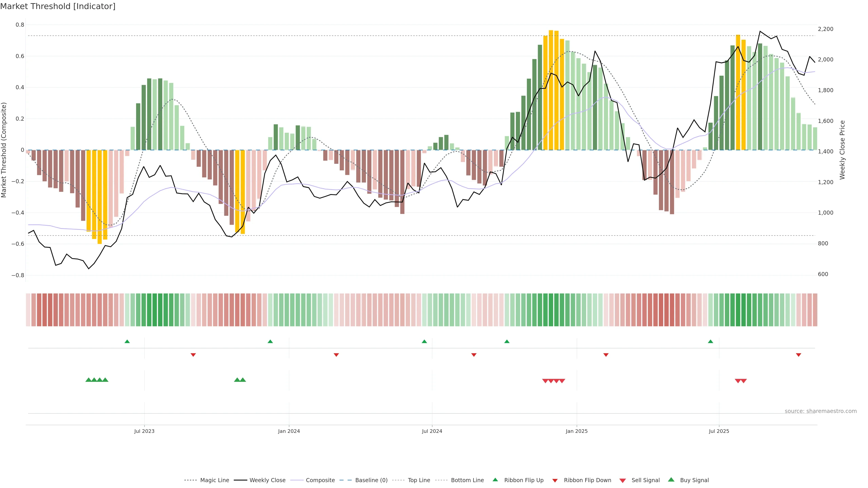Click rightmost red Ribbon Flip Down marker
The width and height of the screenshot is (868, 488).
[798, 355]
